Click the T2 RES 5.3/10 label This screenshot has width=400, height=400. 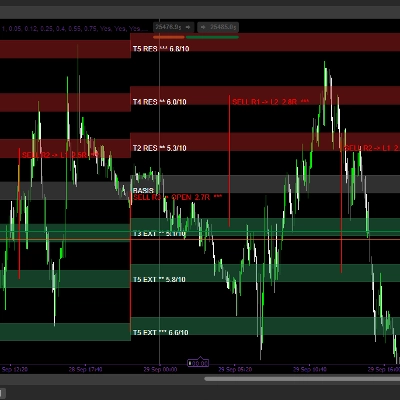[160, 148]
